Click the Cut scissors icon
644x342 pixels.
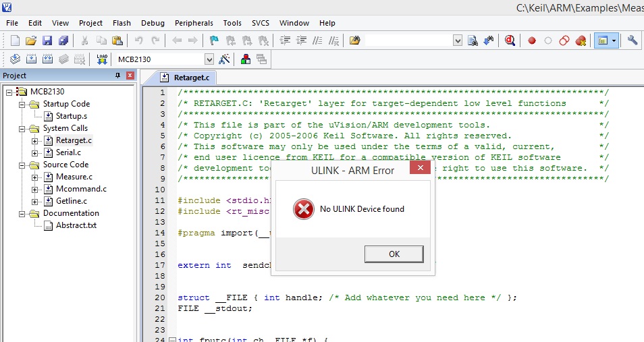[84, 40]
